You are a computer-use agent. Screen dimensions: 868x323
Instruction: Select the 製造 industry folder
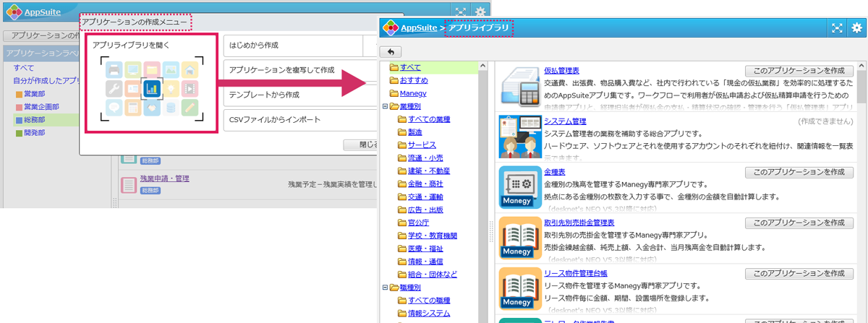(414, 132)
